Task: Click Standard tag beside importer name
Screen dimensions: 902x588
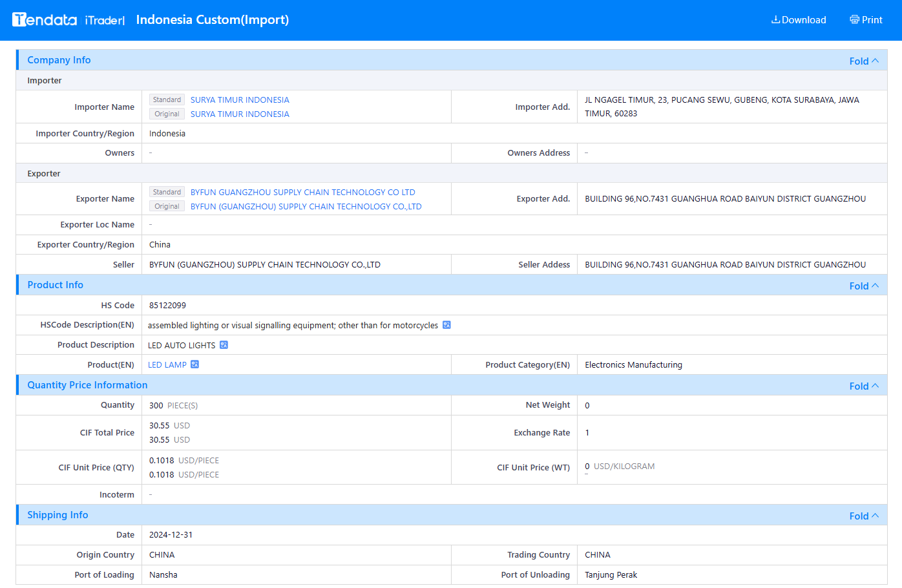Action: pos(167,100)
